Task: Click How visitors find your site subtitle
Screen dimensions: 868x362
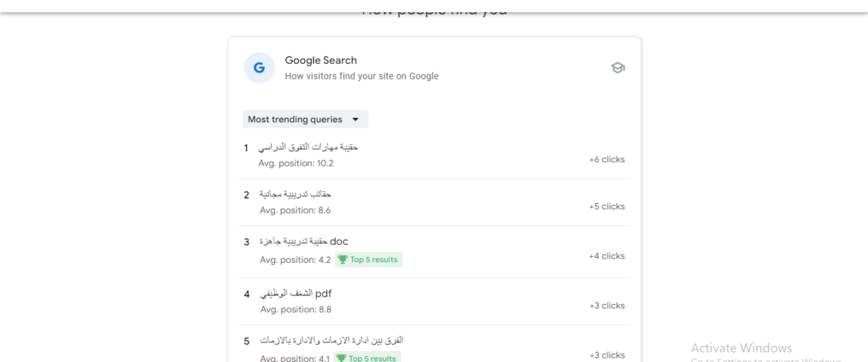Action: (x=362, y=76)
